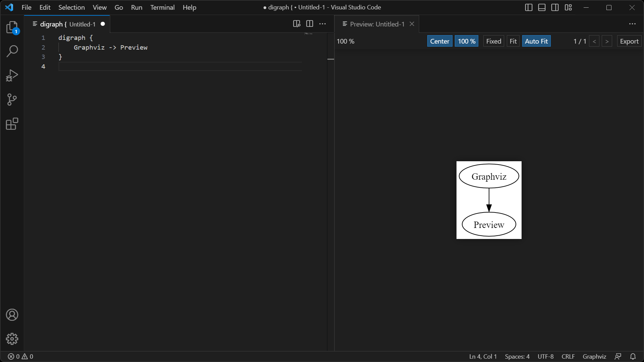Toggle the Center button in preview
This screenshot has height=362, width=644.
(439, 41)
